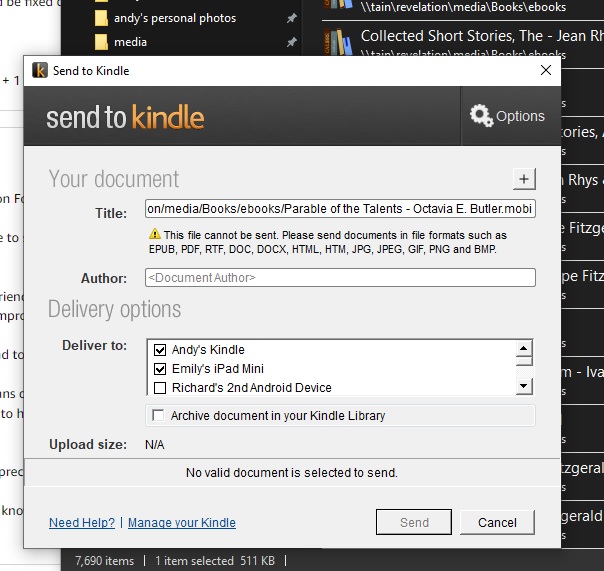Open the Manage your Kindle link
Viewport: 604px width, 571px height.
pyautogui.click(x=182, y=522)
